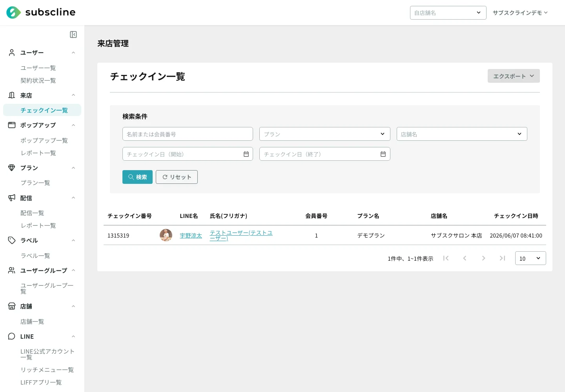Image resolution: width=565 pixels, height=392 pixels.
Task: Collapse the sidebar panel icon
Action: (73, 34)
